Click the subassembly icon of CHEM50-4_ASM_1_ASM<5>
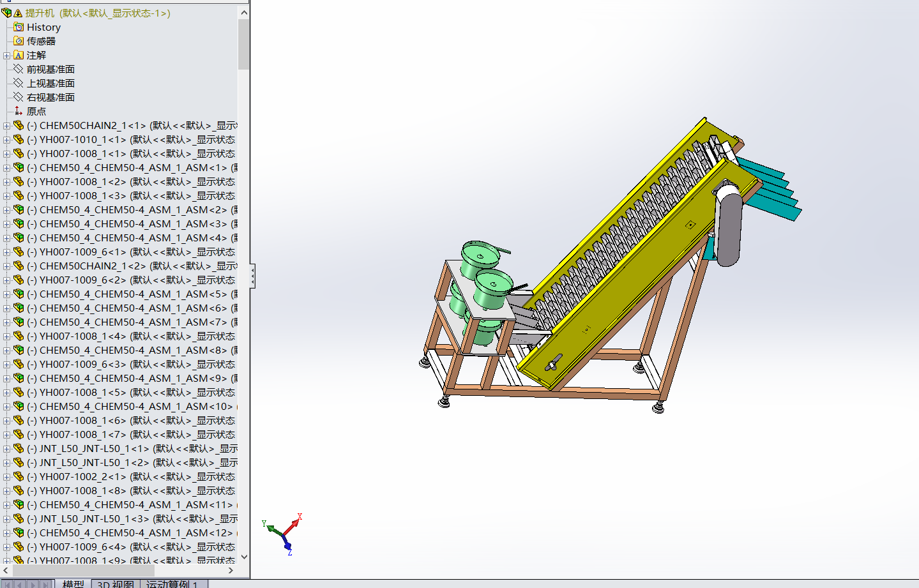 19,294
